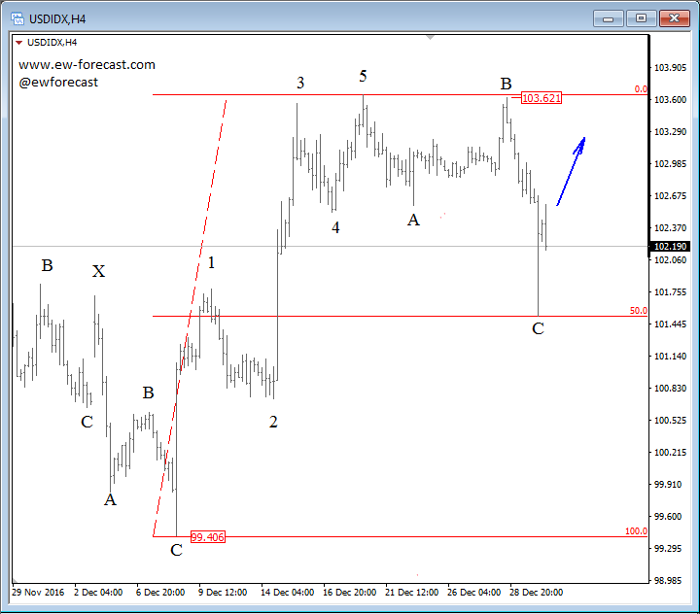Close the USDIDX,H4 chart window
The image size is (700, 614).
click(x=674, y=18)
